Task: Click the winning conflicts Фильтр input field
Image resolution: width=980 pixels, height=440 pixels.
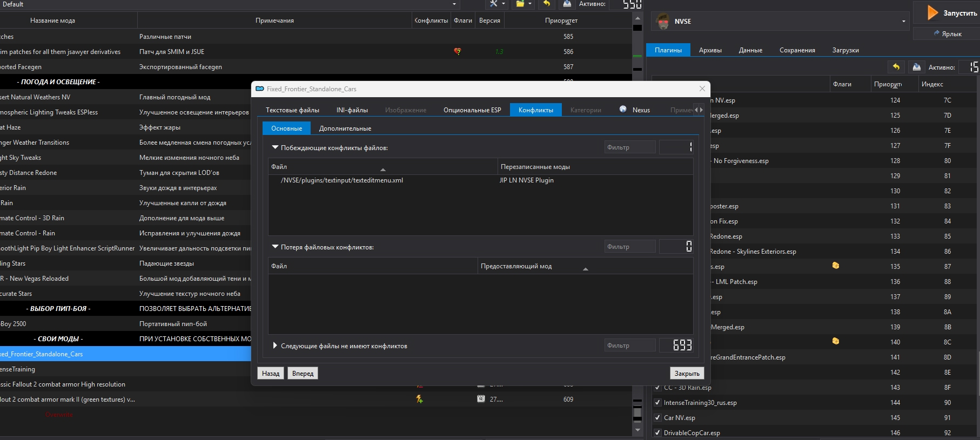Action: click(629, 147)
